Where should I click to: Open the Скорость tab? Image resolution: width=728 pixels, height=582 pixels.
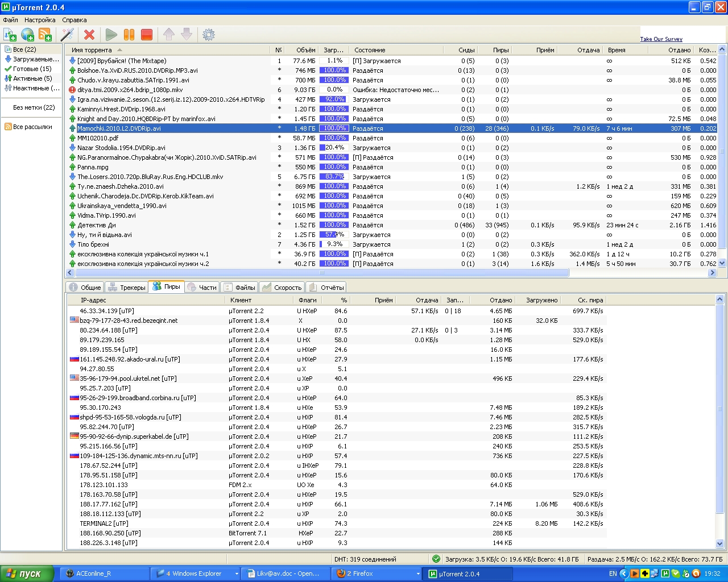[x=282, y=288]
